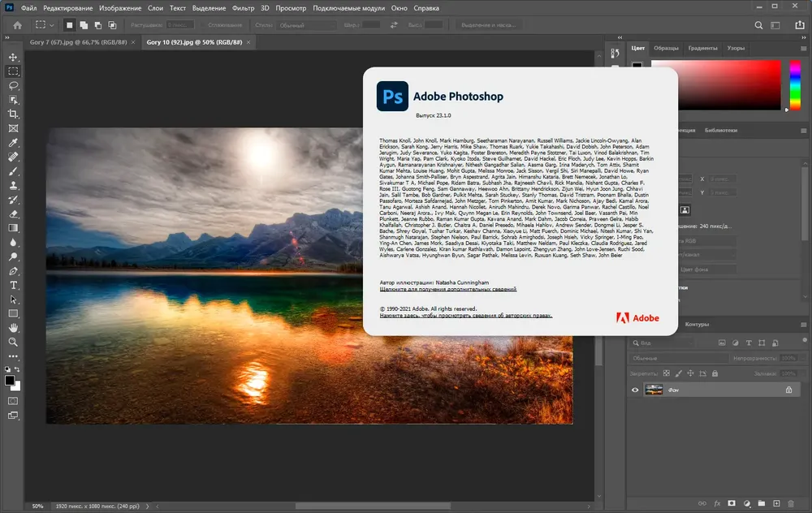Toggle lock all in Layers panel

tap(715, 373)
